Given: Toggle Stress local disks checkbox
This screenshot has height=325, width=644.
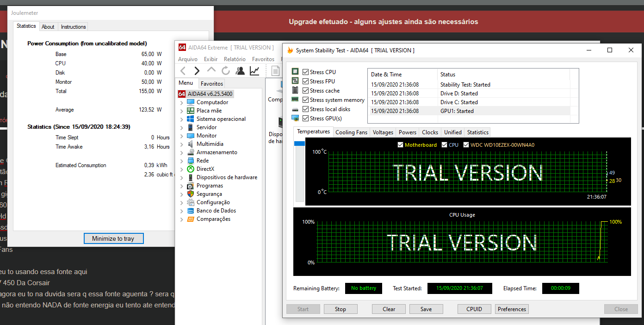Looking at the screenshot, I should pyautogui.click(x=305, y=109).
